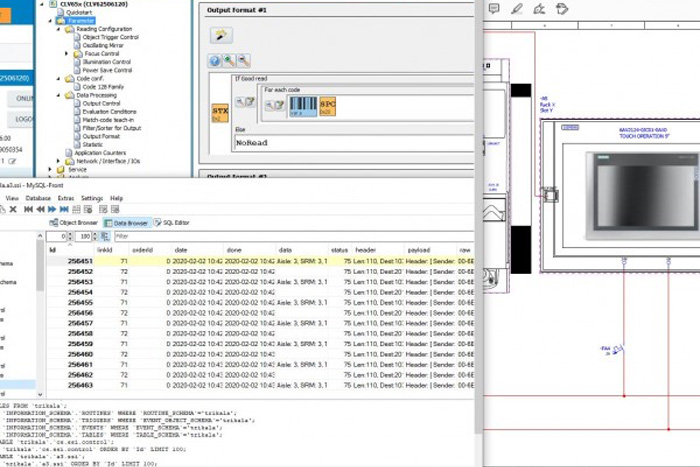Expand the Service tree node
Image resolution: width=700 pixels, height=467 pixels.
[x=50, y=170]
